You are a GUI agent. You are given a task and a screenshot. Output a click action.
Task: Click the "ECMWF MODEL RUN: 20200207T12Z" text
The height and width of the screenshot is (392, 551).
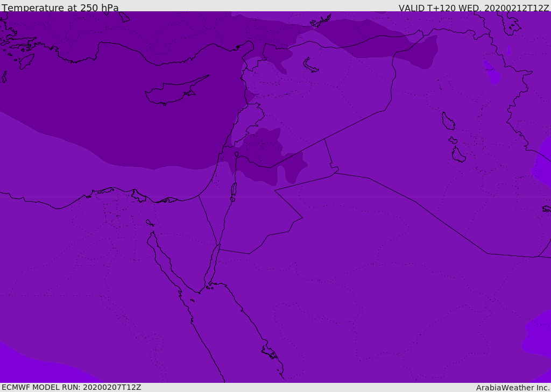(72, 387)
